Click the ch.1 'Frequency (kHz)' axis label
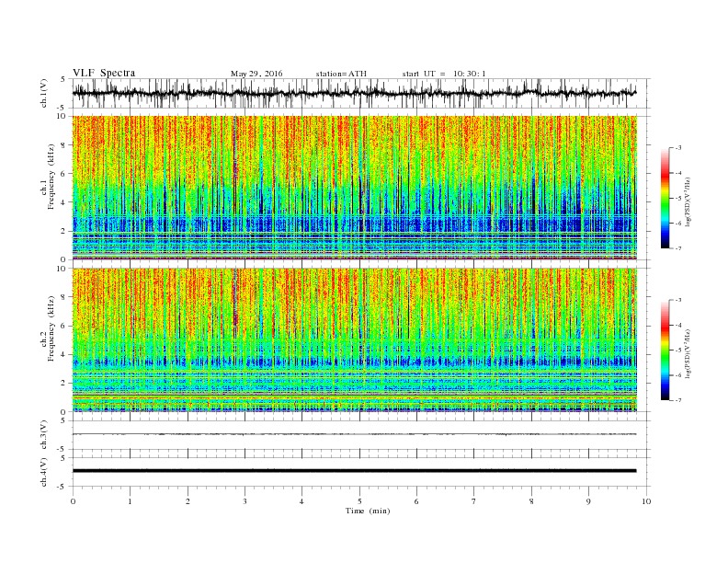 click(51, 177)
